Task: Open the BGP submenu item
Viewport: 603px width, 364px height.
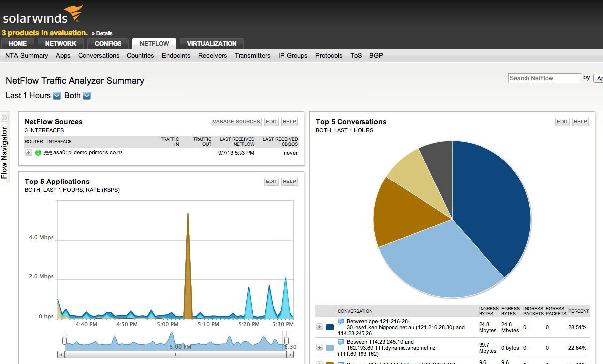Action: click(376, 56)
